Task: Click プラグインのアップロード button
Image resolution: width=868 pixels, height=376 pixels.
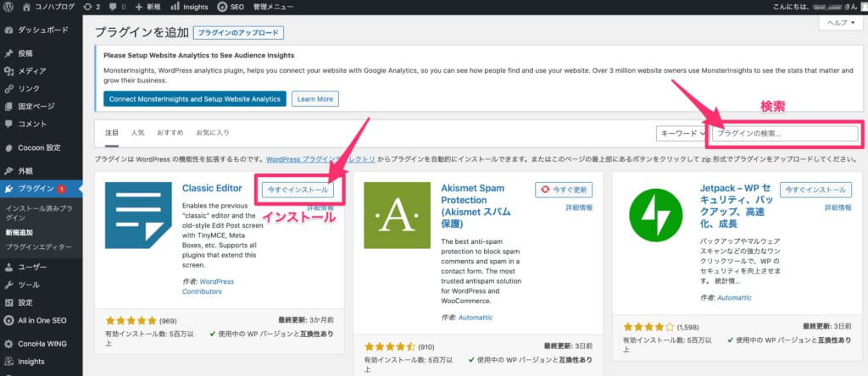Action: pyautogui.click(x=238, y=33)
